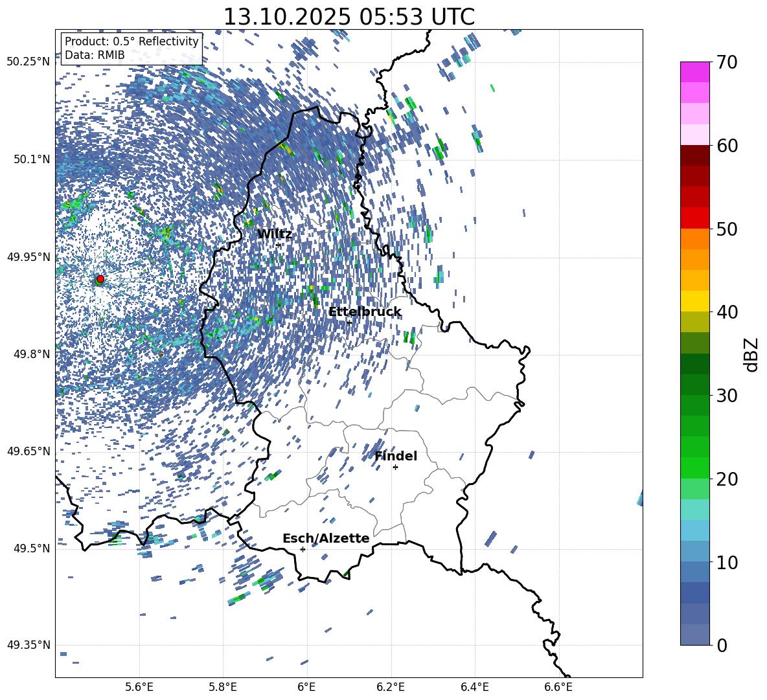The height and width of the screenshot is (700, 767).
Task: Click the orange colorbar segment below 50
Action: click(x=694, y=239)
